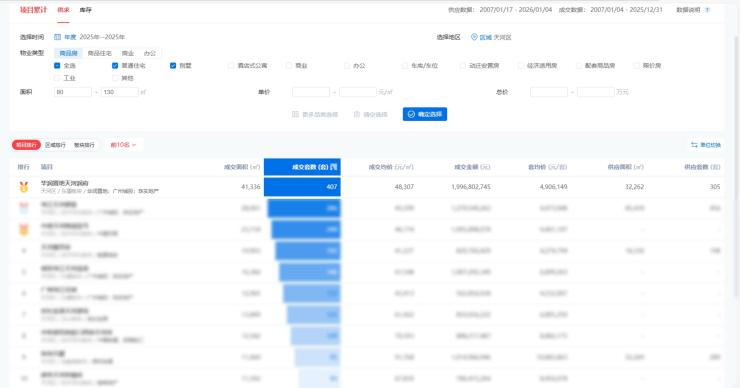This screenshot has height=388, width=740.
Task: Select the 商品住宅 property type tab
Action: [100, 53]
